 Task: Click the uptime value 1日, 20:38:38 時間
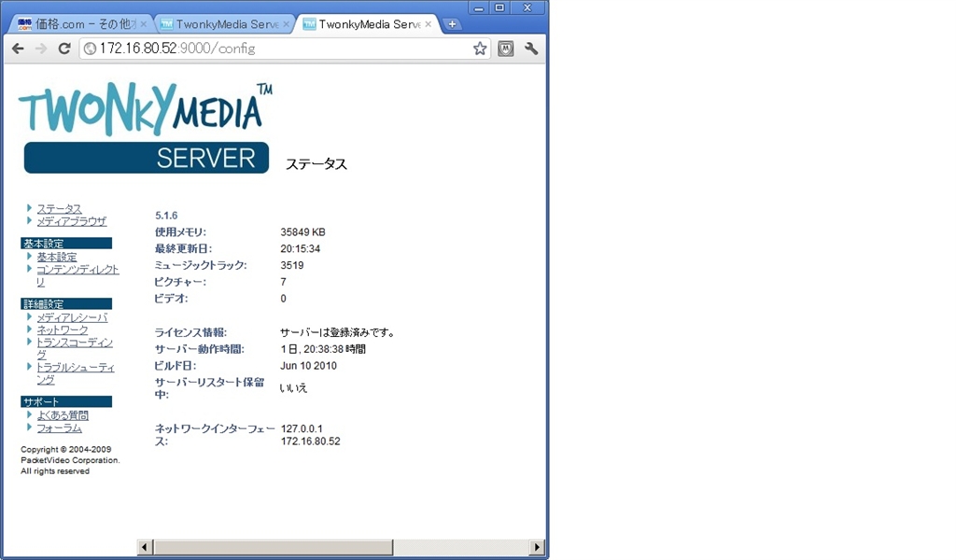click(x=323, y=349)
